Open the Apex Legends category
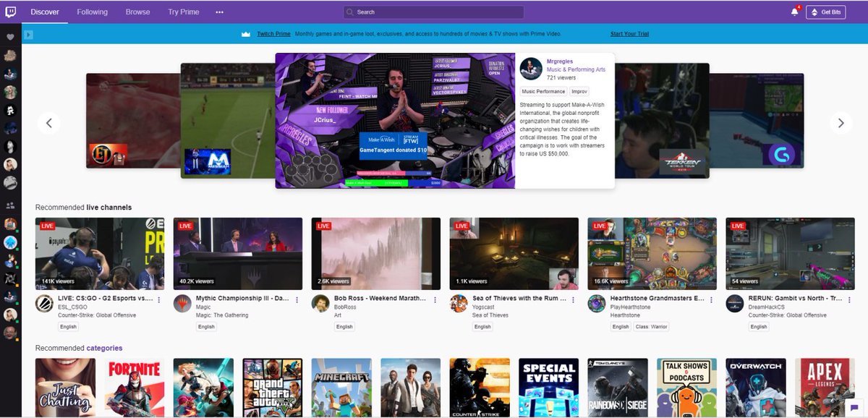The width and height of the screenshot is (868, 418). pos(825,388)
